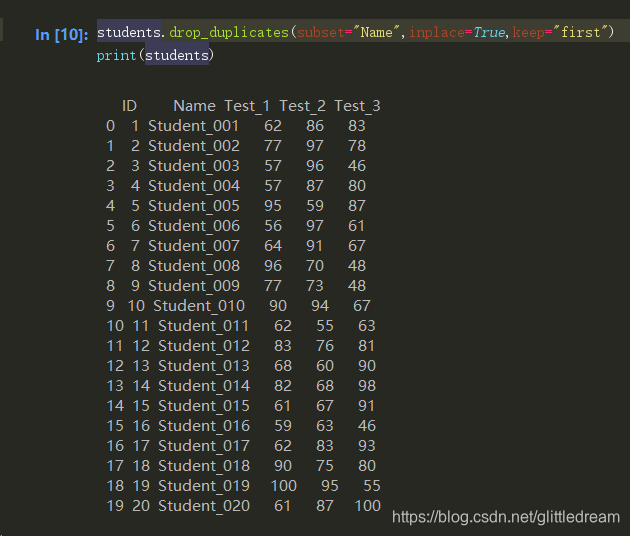
Task: Select the Student_020 name cell
Action: [x=204, y=506]
